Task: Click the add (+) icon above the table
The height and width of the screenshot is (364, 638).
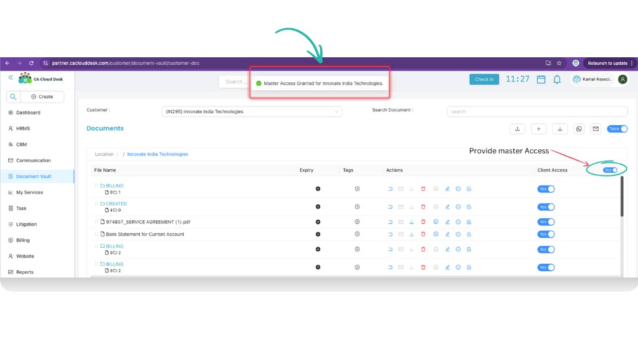Action: tap(538, 129)
